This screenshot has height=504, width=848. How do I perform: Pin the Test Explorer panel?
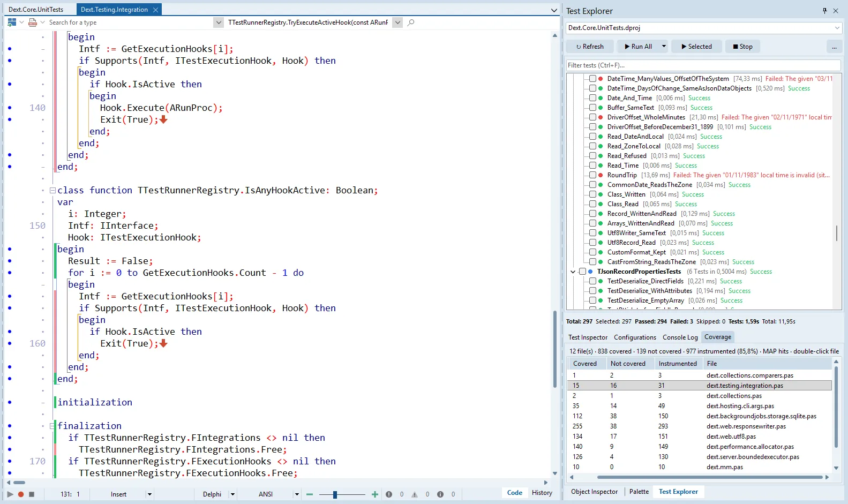[x=825, y=11]
